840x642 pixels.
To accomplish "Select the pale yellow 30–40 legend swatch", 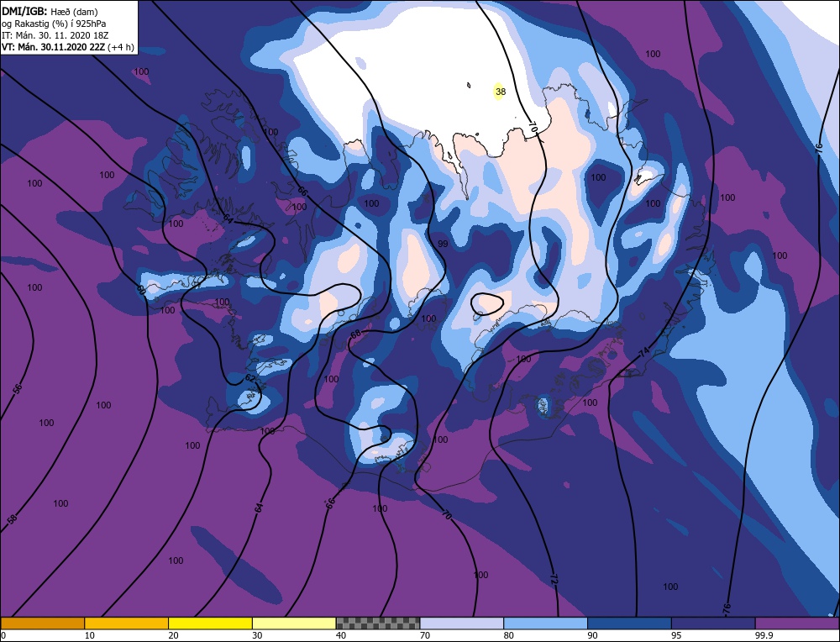I will click(x=294, y=624).
